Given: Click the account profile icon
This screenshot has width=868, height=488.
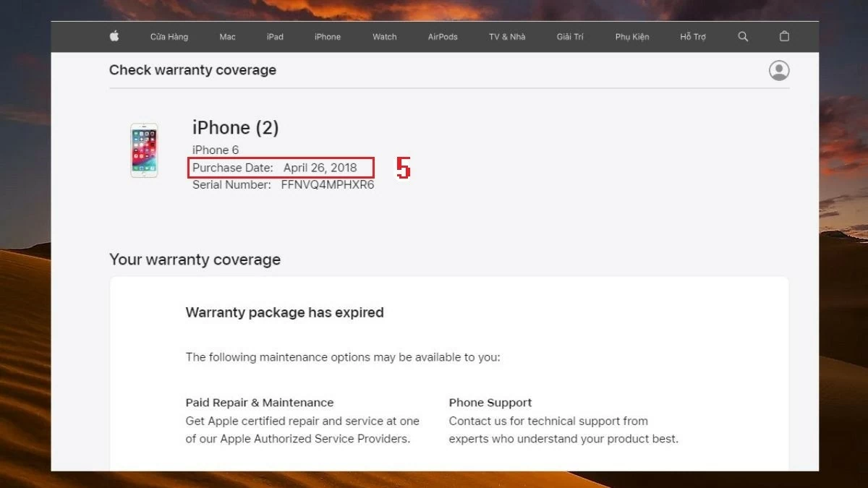Looking at the screenshot, I should 778,70.
